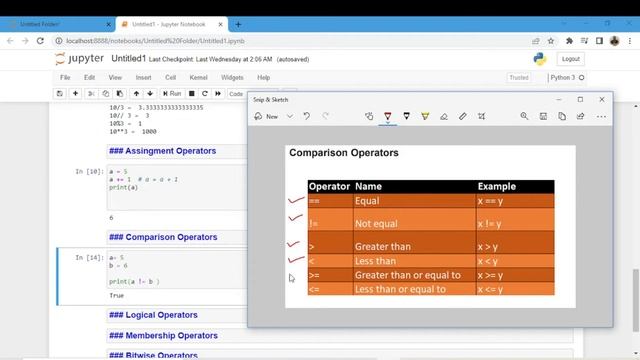This screenshot has height=360, width=640.
Task: Select code cell In [10]
Action: point(177,187)
